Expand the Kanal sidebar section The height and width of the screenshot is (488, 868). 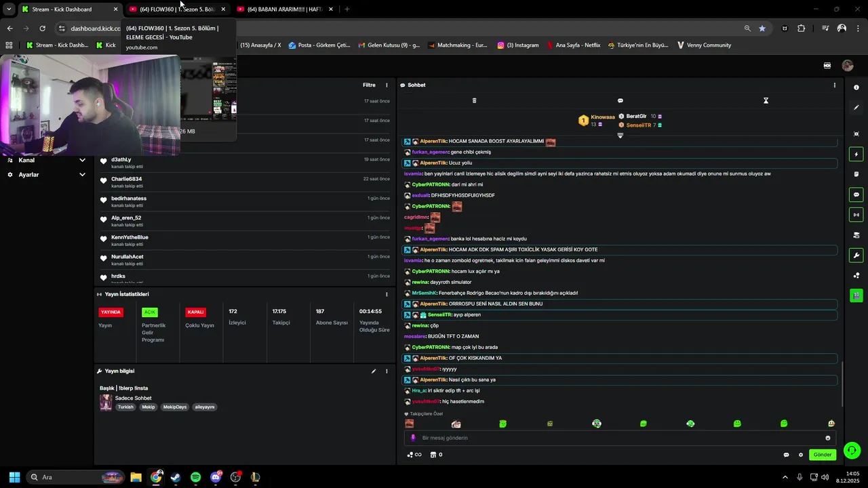point(46,160)
